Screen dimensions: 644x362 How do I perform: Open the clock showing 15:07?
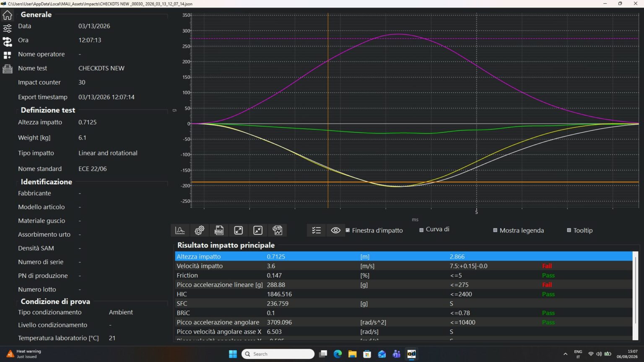click(x=627, y=354)
